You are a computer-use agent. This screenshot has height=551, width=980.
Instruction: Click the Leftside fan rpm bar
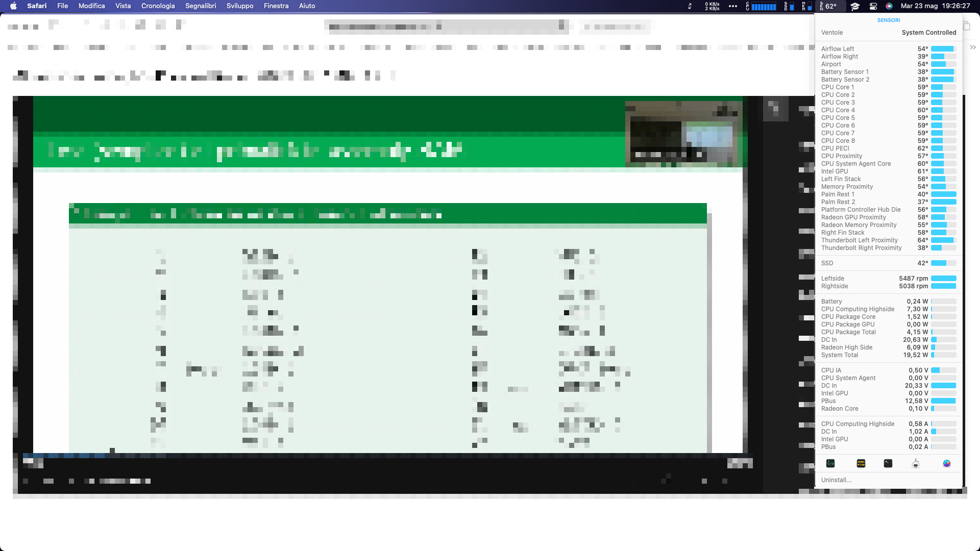click(943, 279)
